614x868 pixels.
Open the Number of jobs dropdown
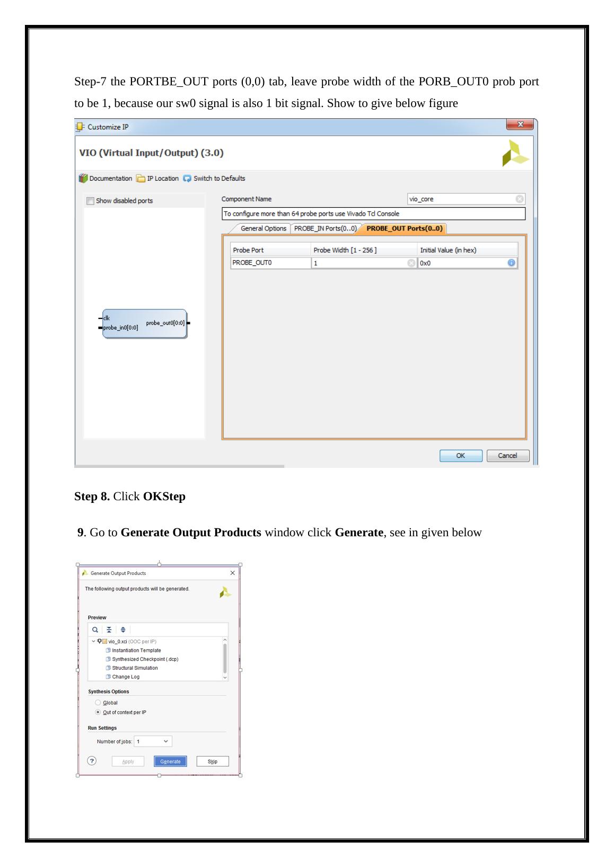[x=153, y=741]
